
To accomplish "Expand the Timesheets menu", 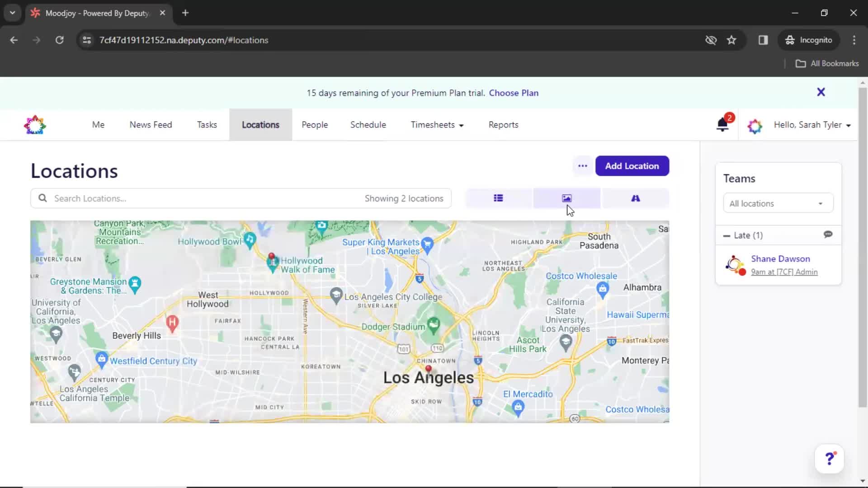I will point(437,125).
